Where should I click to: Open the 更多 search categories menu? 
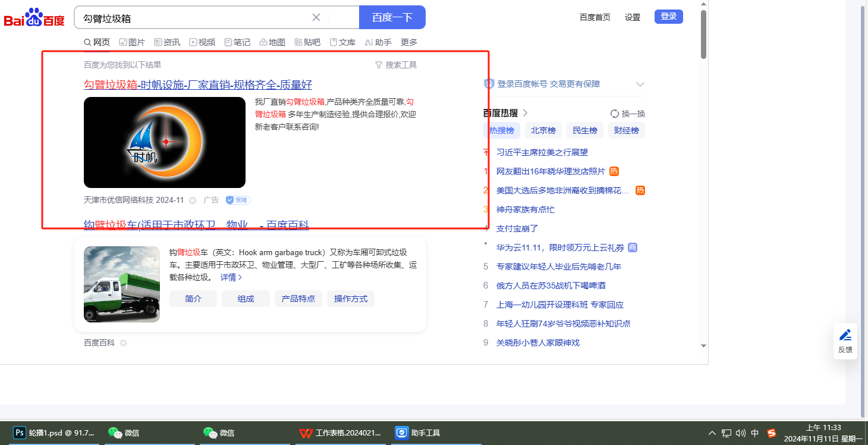(x=409, y=42)
